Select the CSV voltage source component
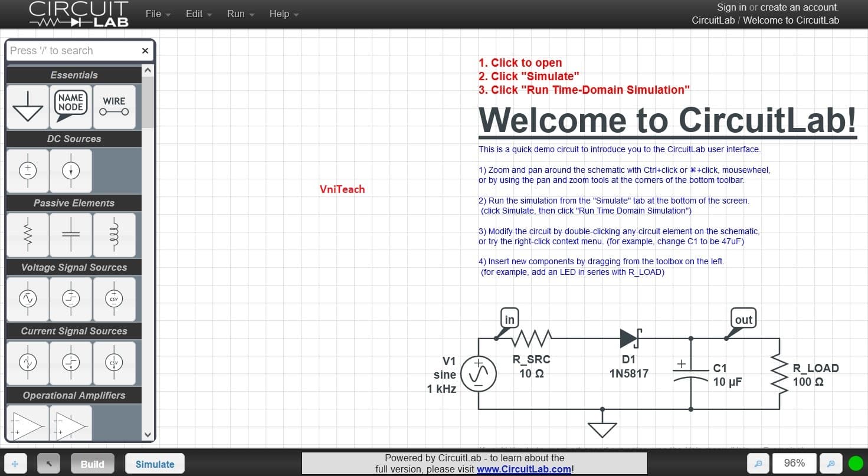Viewport: 868px width, 476px height. (114, 299)
